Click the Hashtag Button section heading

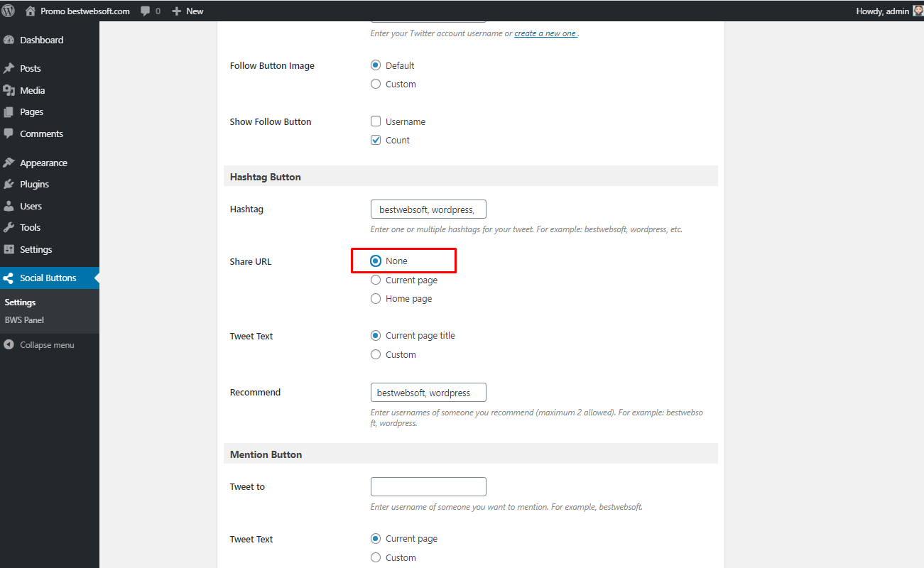coord(266,177)
